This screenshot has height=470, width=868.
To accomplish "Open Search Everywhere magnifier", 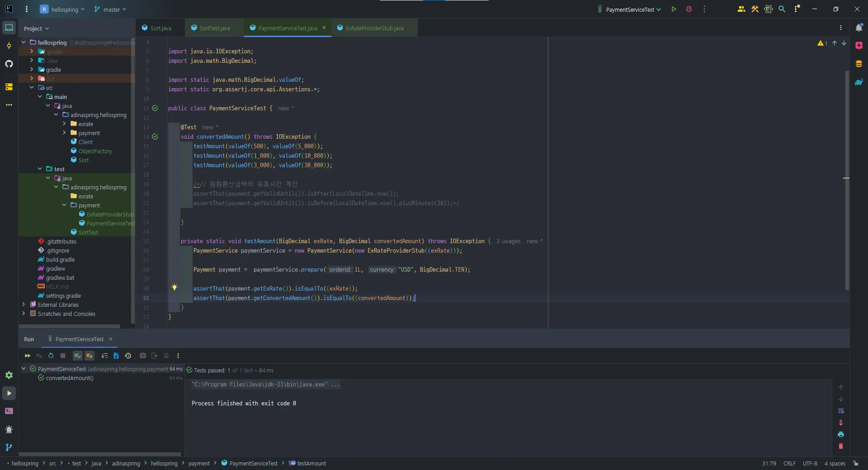I will point(782,9).
